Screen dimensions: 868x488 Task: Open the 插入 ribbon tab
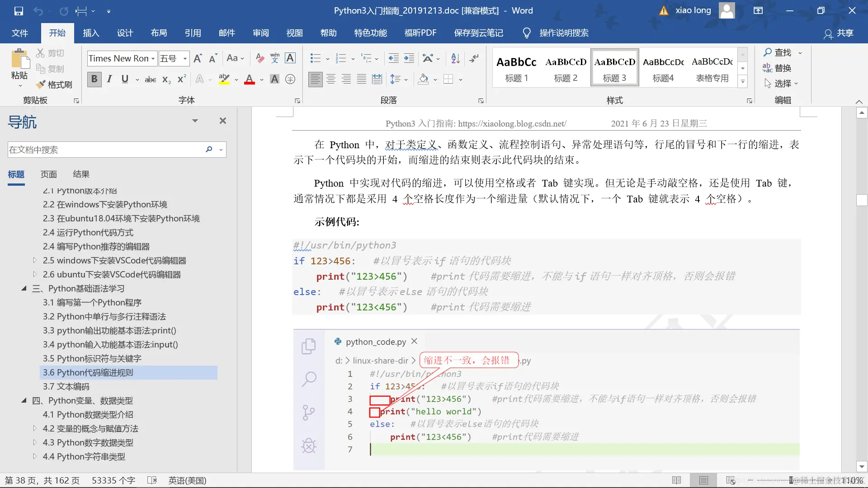pos(91,33)
